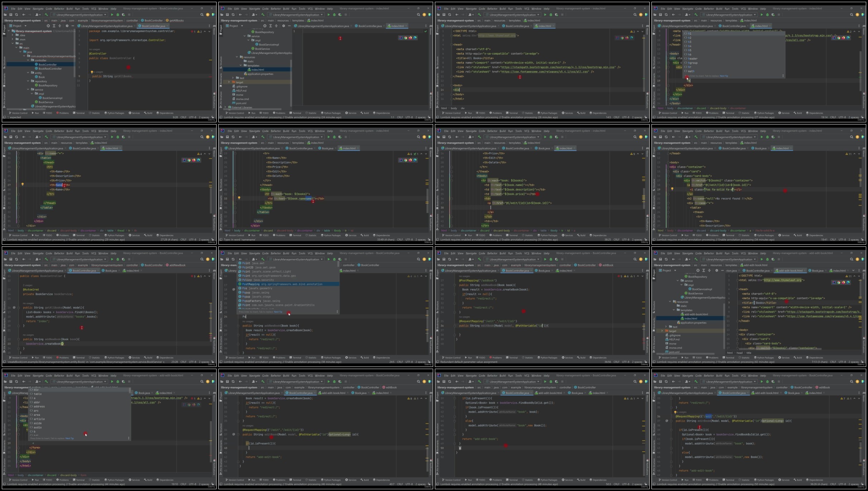
Task: Click Project tree vertical scrollbar beside BookRestController
Action: pos(74,54)
